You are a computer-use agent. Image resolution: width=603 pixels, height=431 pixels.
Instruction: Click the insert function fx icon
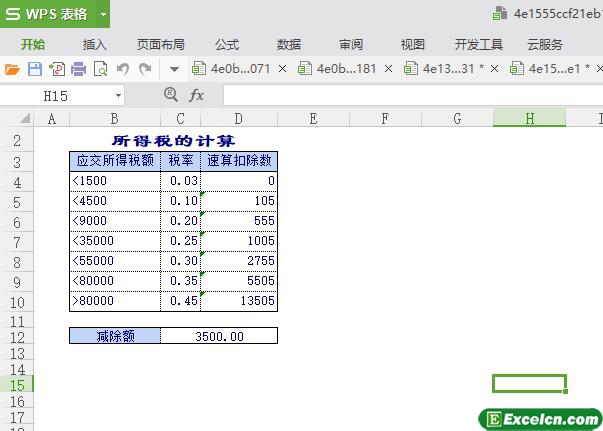[196, 95]
